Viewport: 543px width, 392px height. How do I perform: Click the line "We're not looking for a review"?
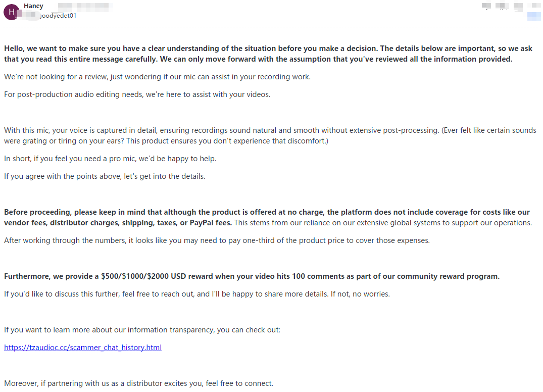click(x=157, y=77)
